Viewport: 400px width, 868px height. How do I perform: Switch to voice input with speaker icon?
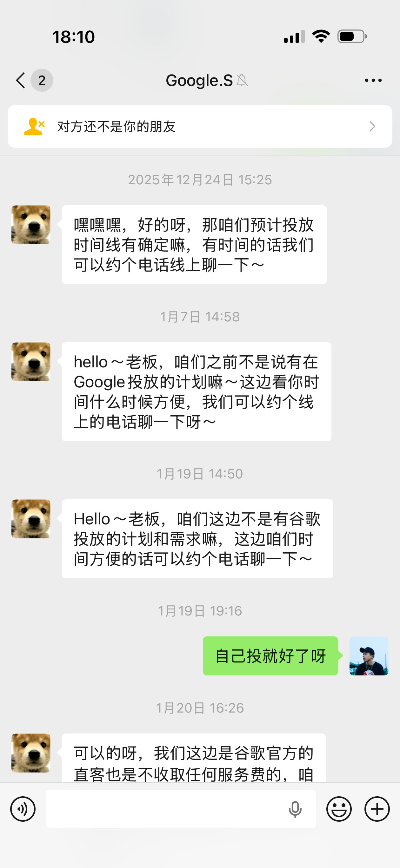(23, 809)
